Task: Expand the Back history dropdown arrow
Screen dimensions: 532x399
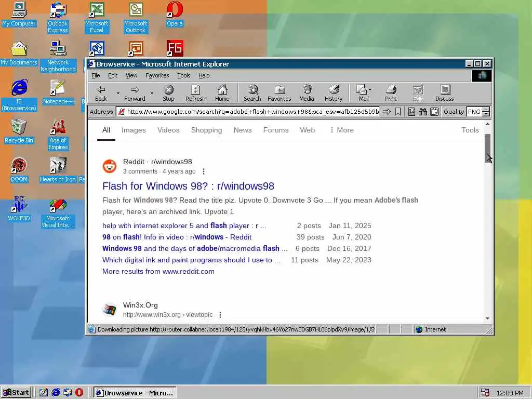Action: click(118, 94)
